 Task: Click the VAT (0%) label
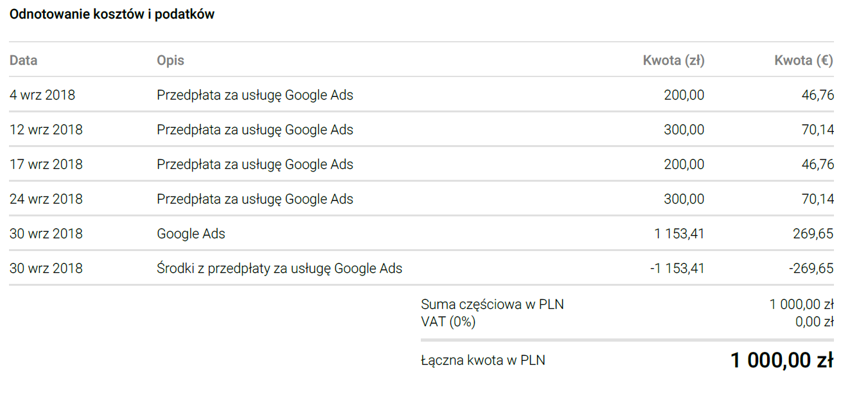point(448,322)
